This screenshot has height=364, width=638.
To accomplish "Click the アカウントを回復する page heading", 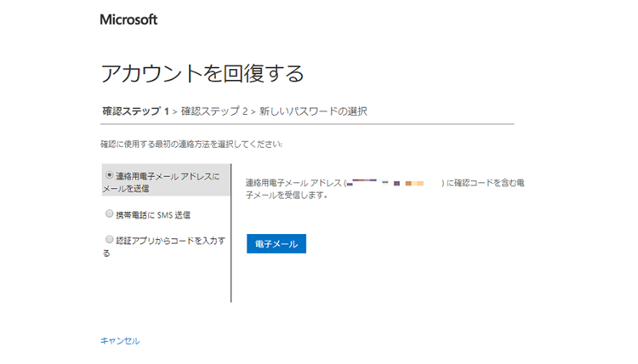I will click(x=202, y=73).
